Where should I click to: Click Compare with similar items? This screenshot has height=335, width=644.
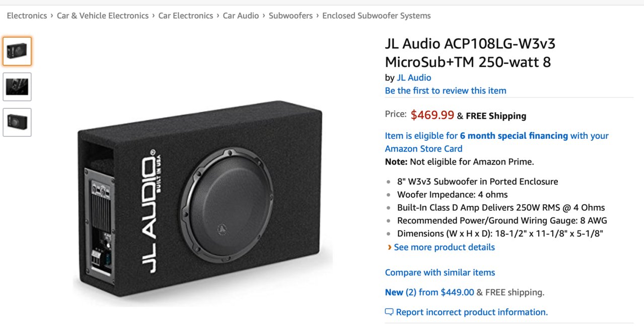(x=440, y=273)
